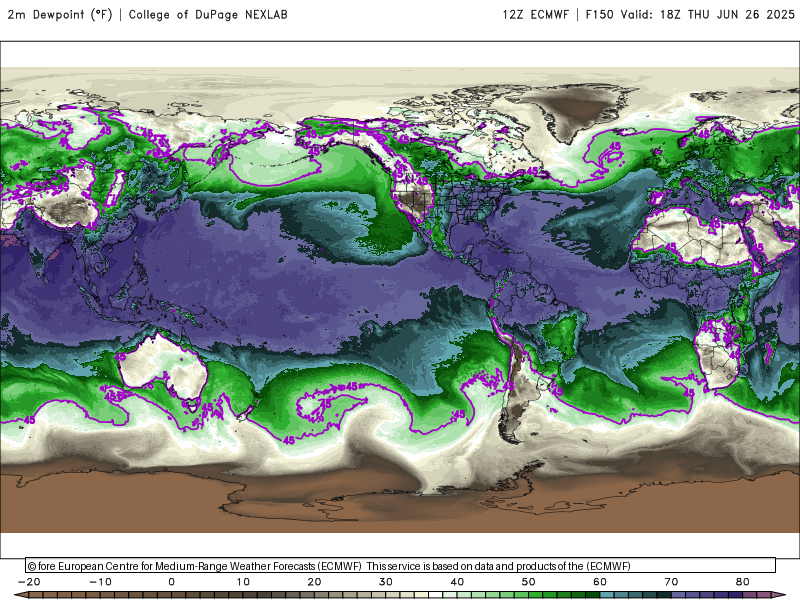
Task: Click the 10 label on the color scale
Action: (x=243, y=582)
